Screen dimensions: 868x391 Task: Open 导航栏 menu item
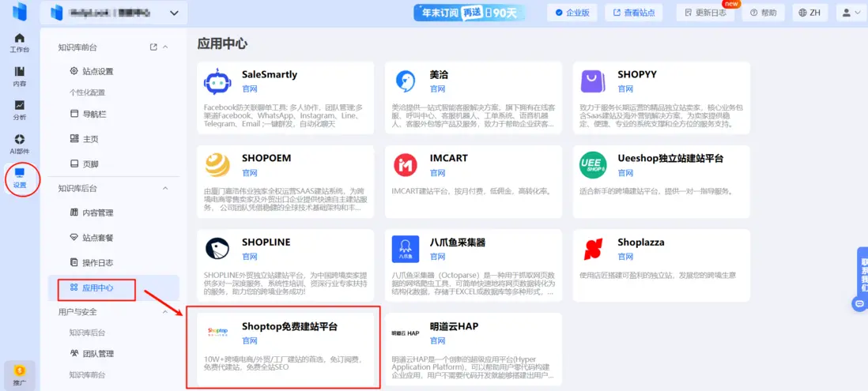(88, 115)
